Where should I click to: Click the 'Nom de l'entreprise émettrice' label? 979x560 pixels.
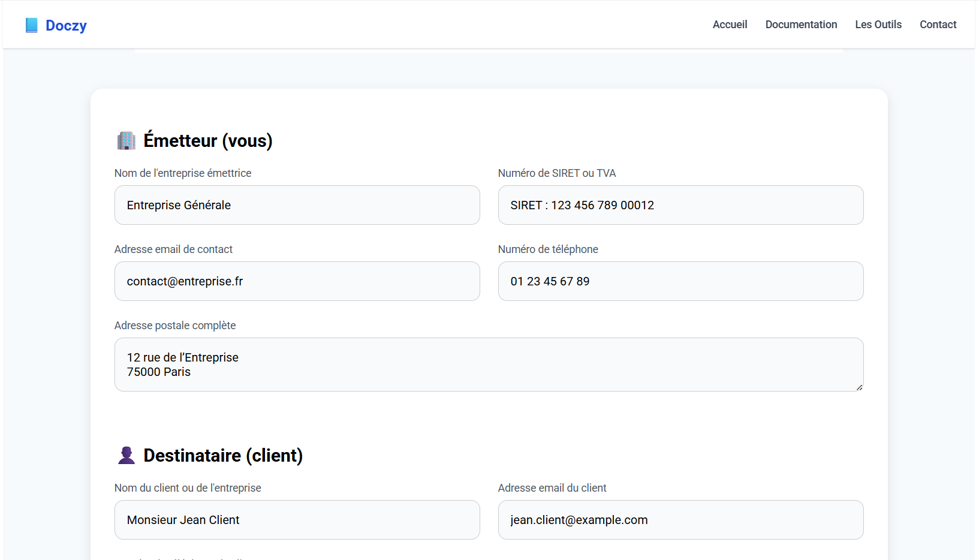pyautogui.click(x=183, y=173)
